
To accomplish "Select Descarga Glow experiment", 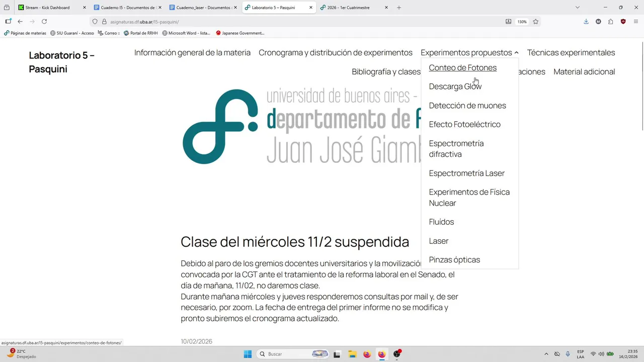I will pyautogui.click(x=455, y=86).
